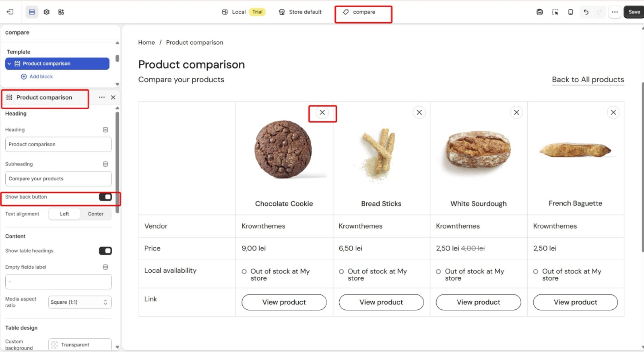Edit the Heading text field
644x352 pixels.
pos(58,144)
